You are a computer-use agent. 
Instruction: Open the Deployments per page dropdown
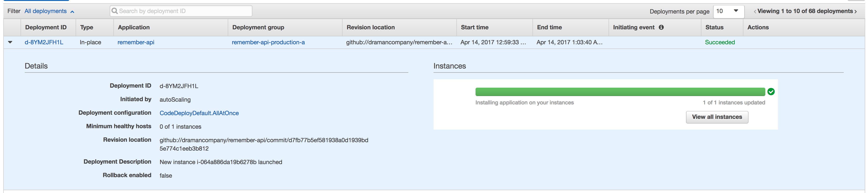[x=728, y=11]
